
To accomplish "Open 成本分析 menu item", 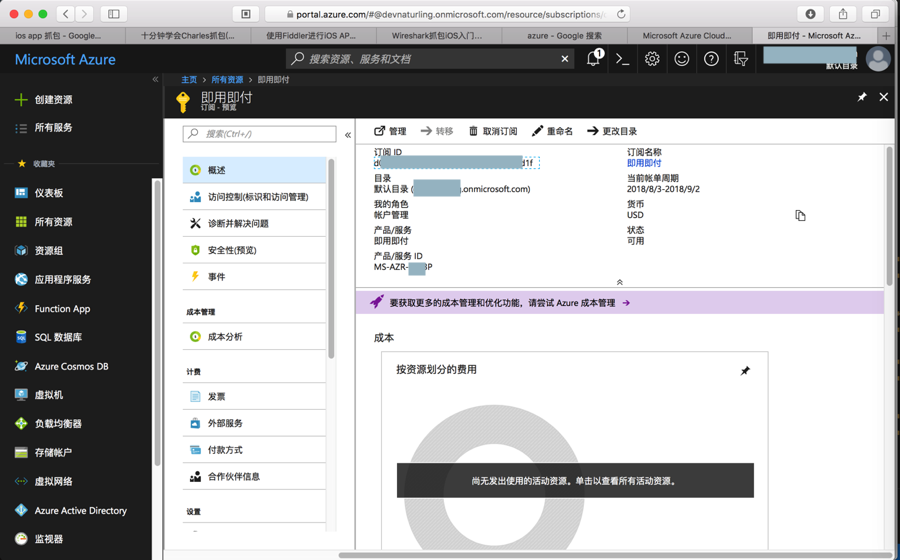I will click(254, 336).
